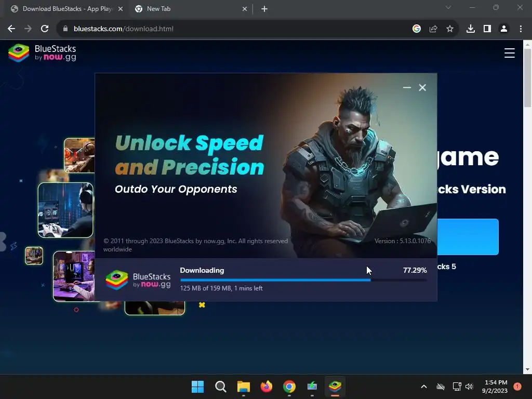Show hidden system tray icons
532x399 pixels.
point(424,387)
